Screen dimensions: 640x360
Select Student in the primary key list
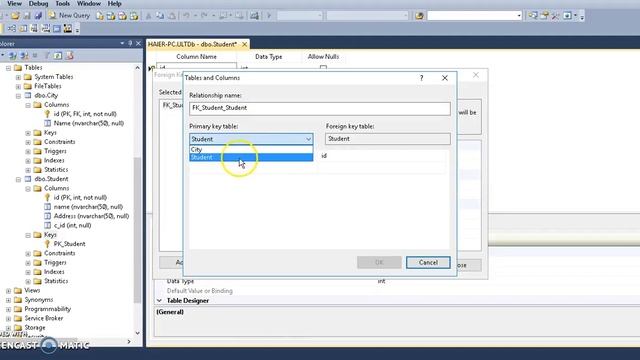[x=251, y=157]
